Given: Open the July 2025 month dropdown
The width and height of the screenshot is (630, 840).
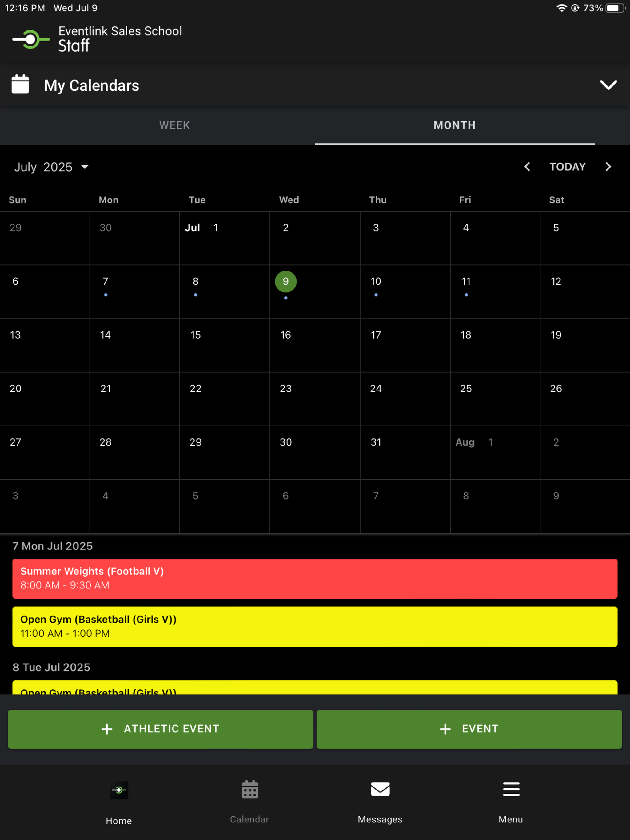Looking at the screenshot, I should [x=51, y=167].
